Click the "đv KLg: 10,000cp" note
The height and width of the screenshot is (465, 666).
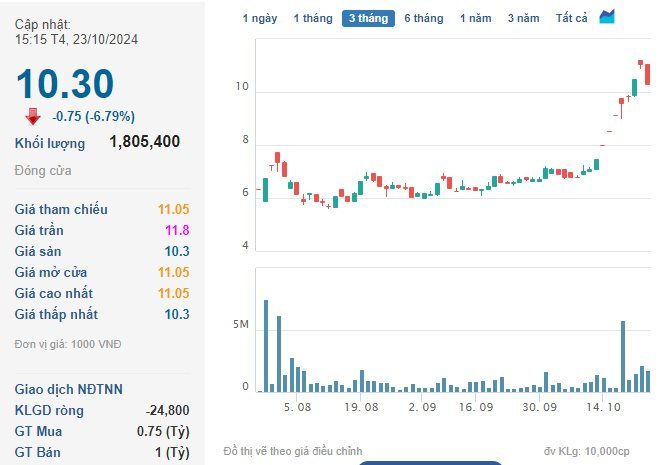(x=586, y=451)
